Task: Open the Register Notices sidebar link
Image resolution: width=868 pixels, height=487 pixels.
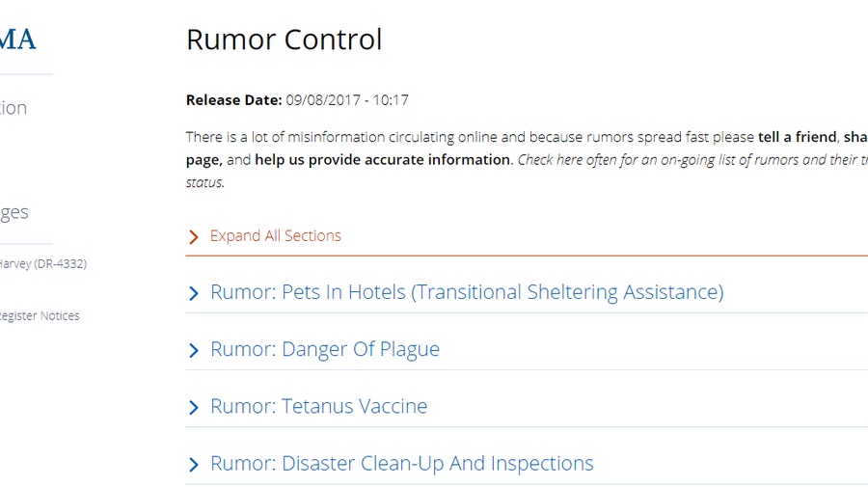Action: [40, 315]
